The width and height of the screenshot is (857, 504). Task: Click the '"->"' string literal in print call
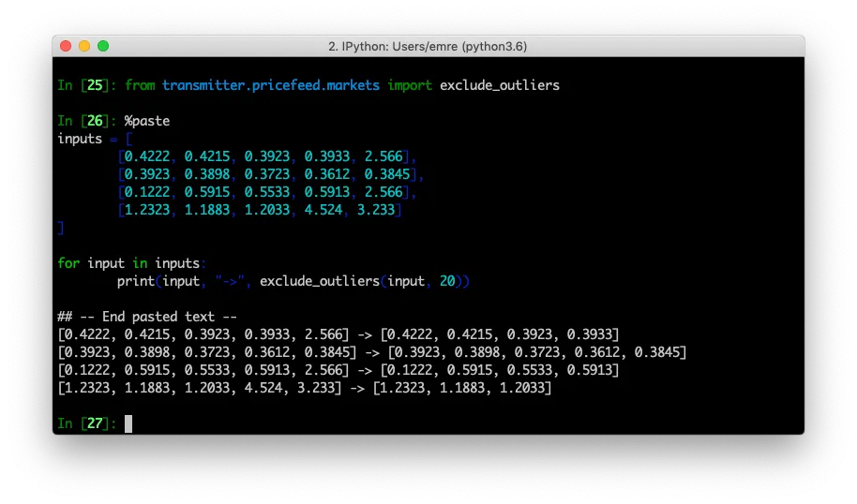pyautogui.click(x=230, y=281)
